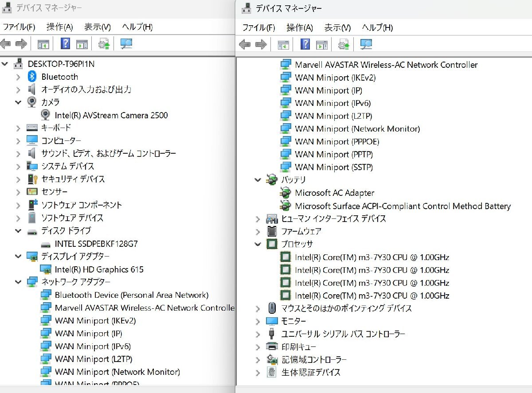Select Microsoft Surface ACPI-Compliant Control Method Battery
The image size is (532, 393).
point(403,206)
